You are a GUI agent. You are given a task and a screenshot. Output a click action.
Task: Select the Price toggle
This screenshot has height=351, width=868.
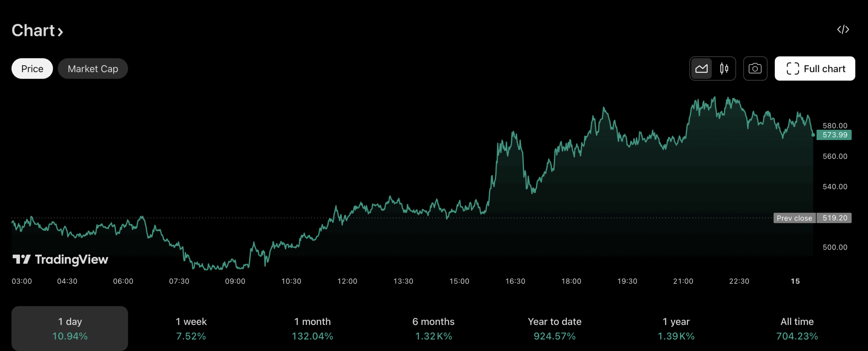32,69
